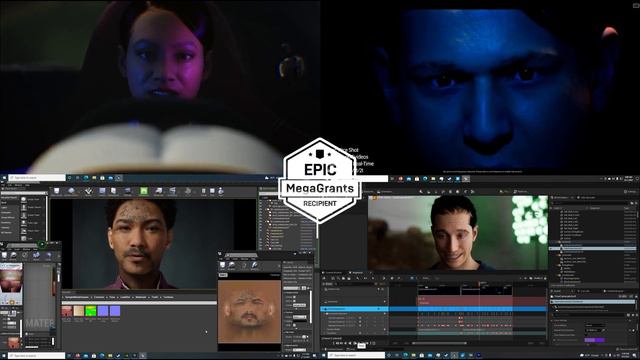Click Start button on lower-left Windows taskbar
The image size is (640, 360).
click(x=4, y=356)
